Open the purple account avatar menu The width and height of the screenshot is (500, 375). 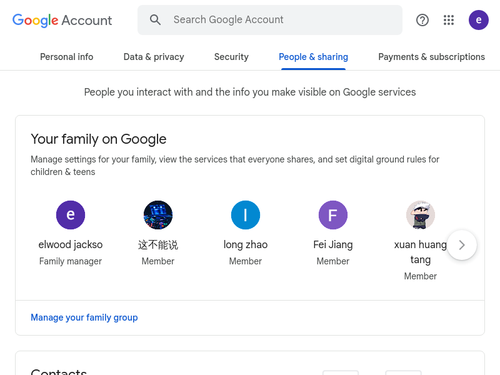pyautogui.click(x=478, y=20)
